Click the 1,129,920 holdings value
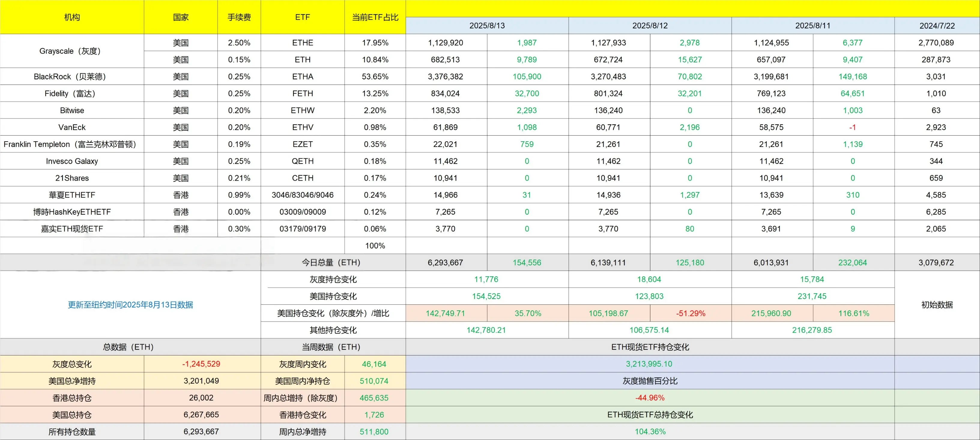The width and height of the screenshot is (980, 440). coord(446,43)
